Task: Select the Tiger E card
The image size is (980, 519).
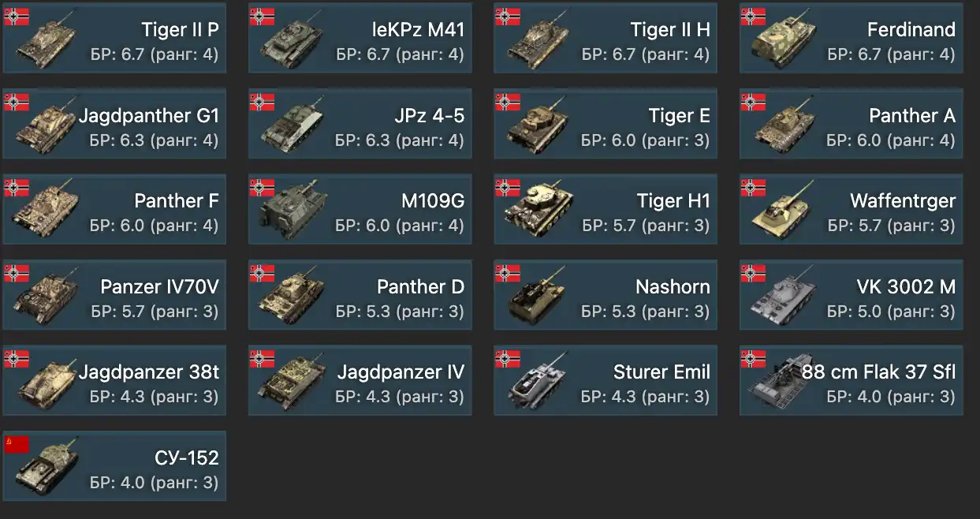Action: coord(606,125)
